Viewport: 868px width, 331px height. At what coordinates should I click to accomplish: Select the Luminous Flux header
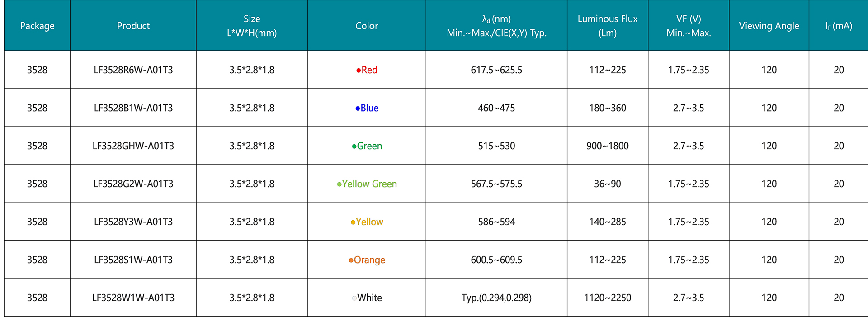(x=607, y=26)
